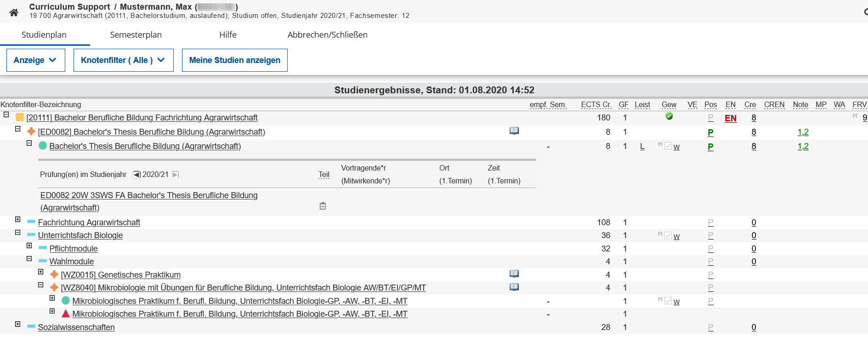The height and width of the screenshot is (342, 868).
Task: Click the home icon
Action: (x=14, y=12)
